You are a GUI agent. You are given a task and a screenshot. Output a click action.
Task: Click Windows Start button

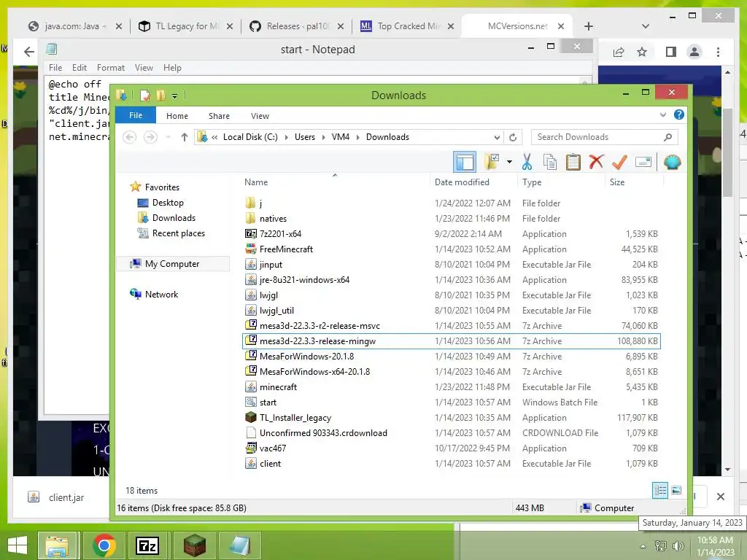point(18,545)
